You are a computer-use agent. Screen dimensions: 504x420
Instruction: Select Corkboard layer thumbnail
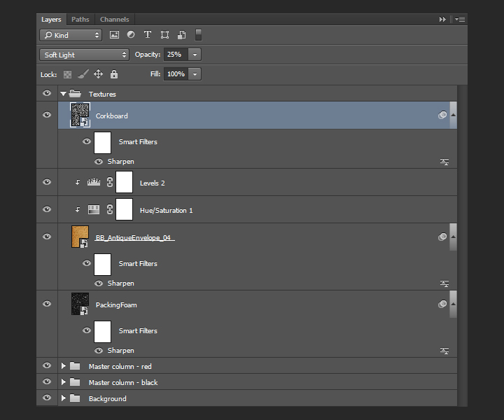click(x=80, y=115)
